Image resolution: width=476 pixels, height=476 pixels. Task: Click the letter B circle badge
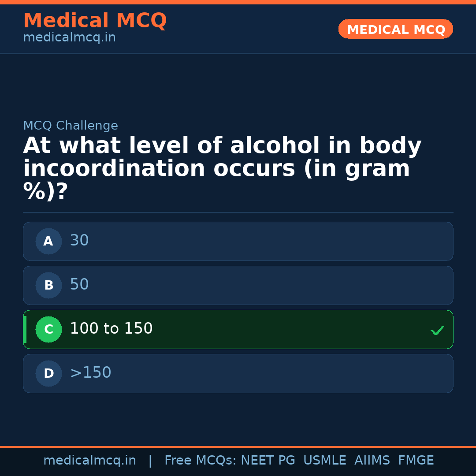(x=48, y=285)
